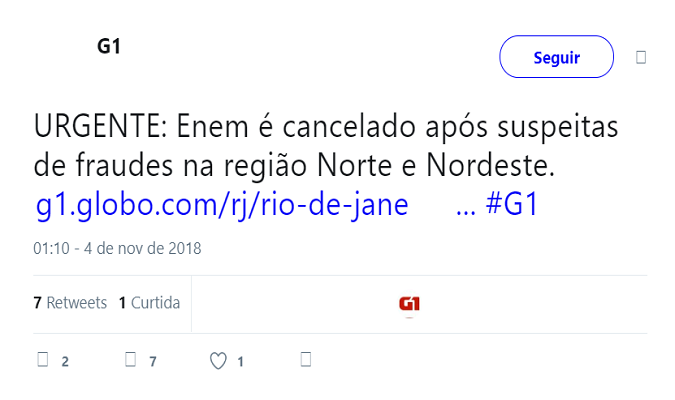Open the G1 avatar beside Curtida
Image resolution: width=675 pixels, height=400 pixels.
point(409,304)
